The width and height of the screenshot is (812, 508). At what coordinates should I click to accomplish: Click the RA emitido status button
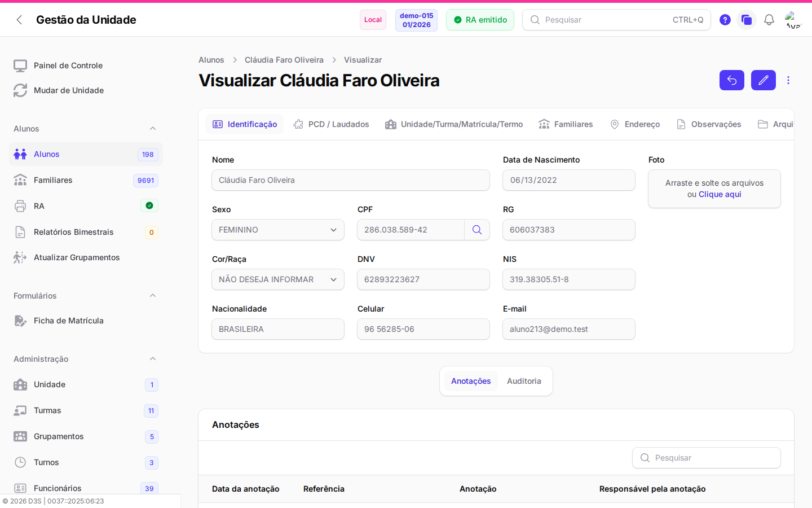coord(480,20)
